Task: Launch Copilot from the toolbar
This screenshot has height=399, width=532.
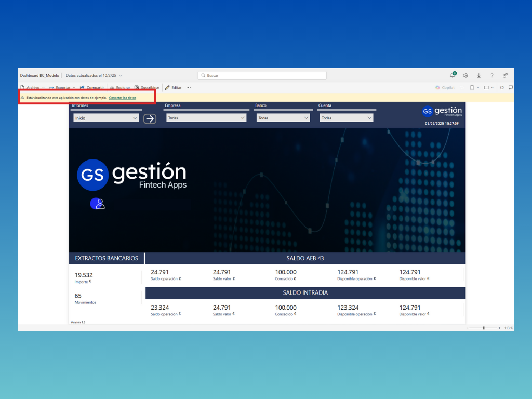Action: 445,87
